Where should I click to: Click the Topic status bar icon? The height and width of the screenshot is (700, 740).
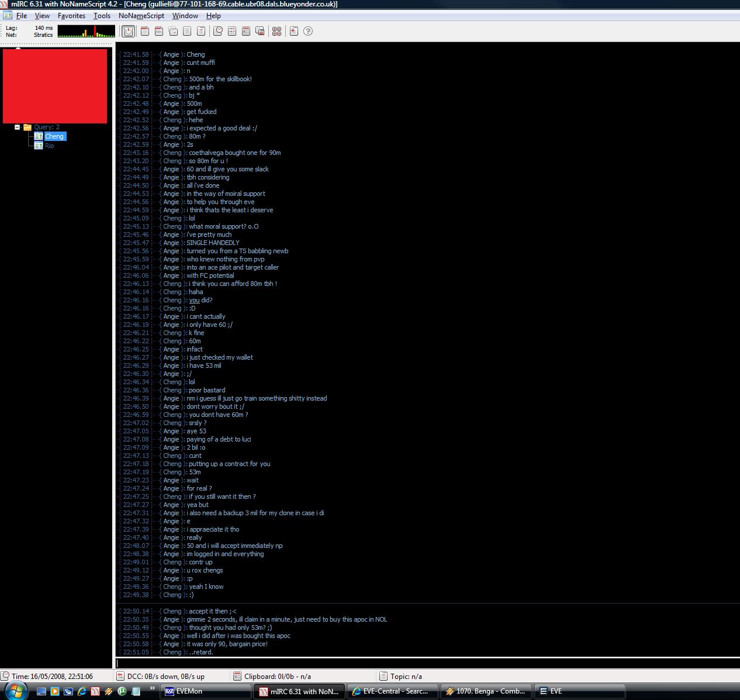383,676
